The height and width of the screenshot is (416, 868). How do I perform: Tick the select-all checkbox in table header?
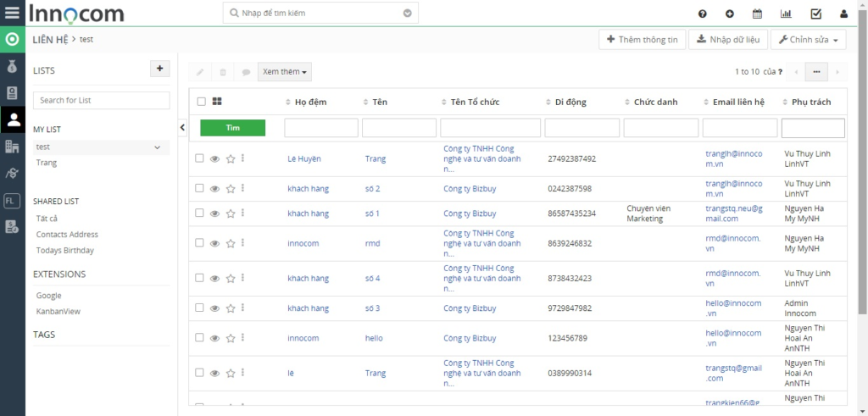[201, 102]
